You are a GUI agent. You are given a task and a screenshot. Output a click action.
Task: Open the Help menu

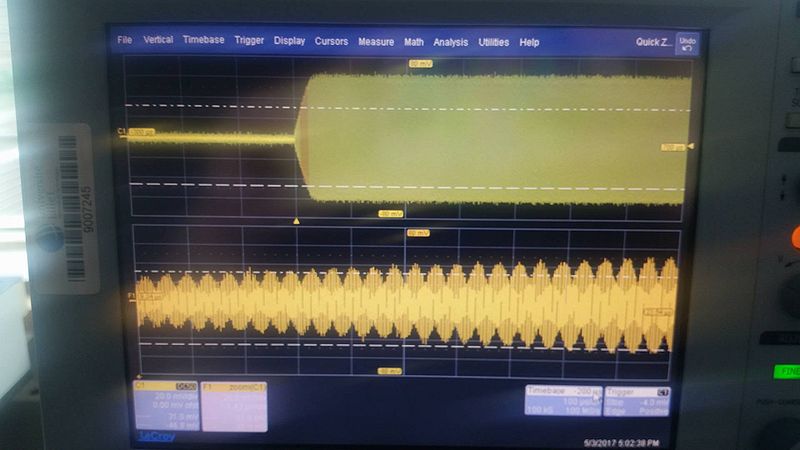(x=529, y=42)
